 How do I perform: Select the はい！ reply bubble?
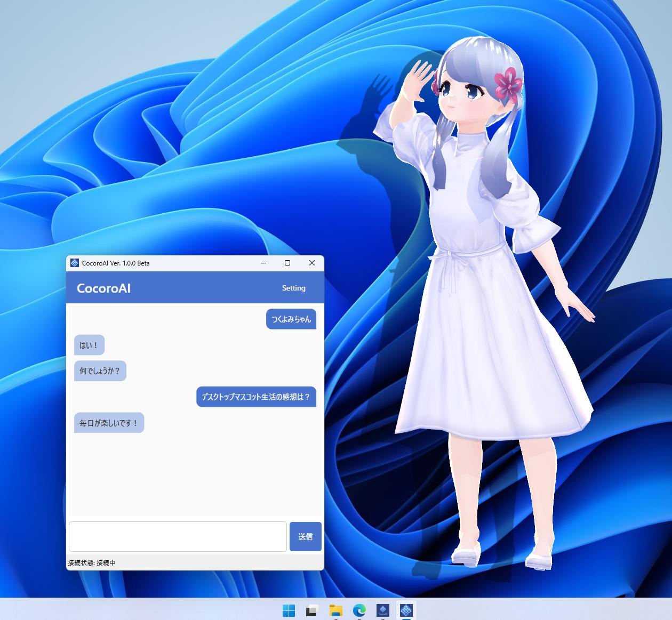[89, 345]
